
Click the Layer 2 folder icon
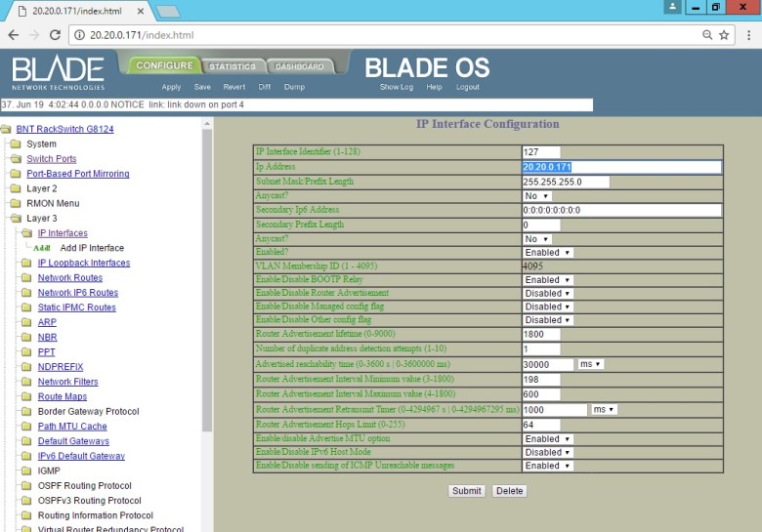click(x=16, y=188)
